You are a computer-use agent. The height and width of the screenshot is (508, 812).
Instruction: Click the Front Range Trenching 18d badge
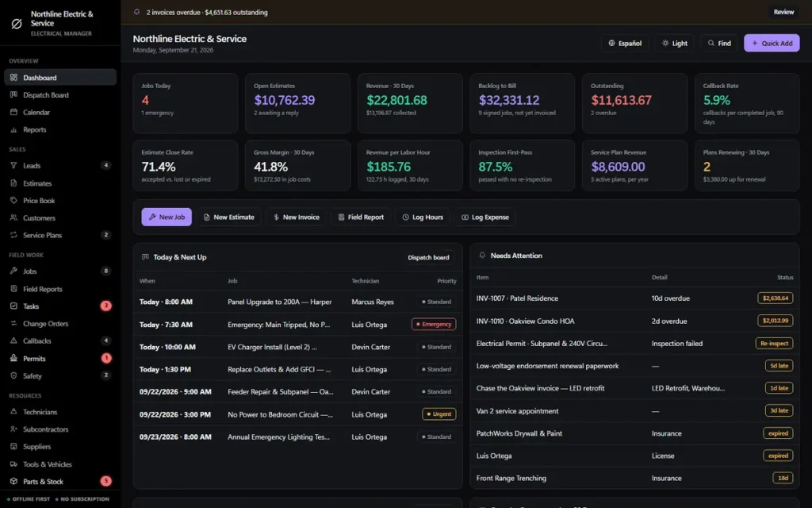[783, 478]
